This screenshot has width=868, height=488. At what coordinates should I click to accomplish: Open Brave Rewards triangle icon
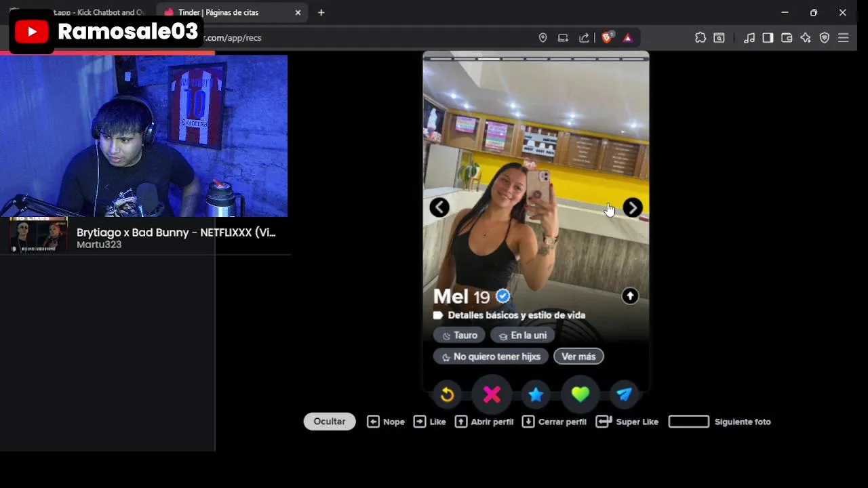[x=628, y=38]
